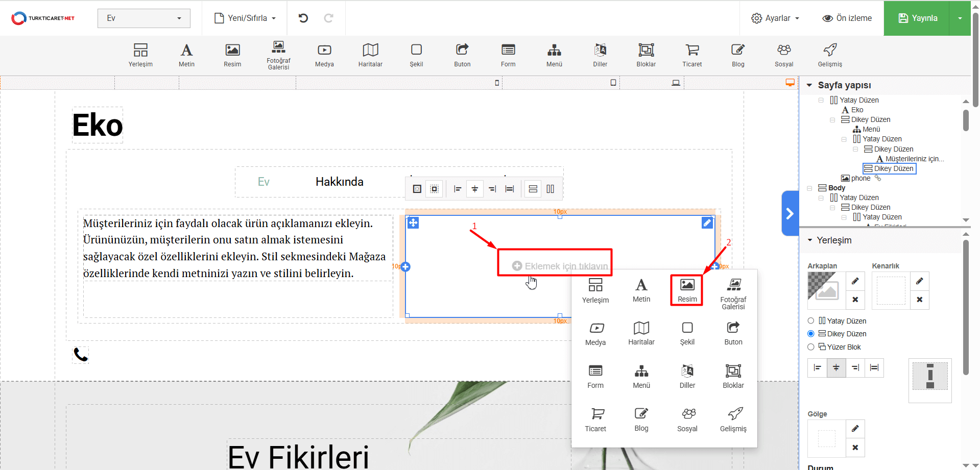Viewport: 980px width, 470px height.
Task: Remove Gölge with the X icon
Action: (x=855, y=448)
